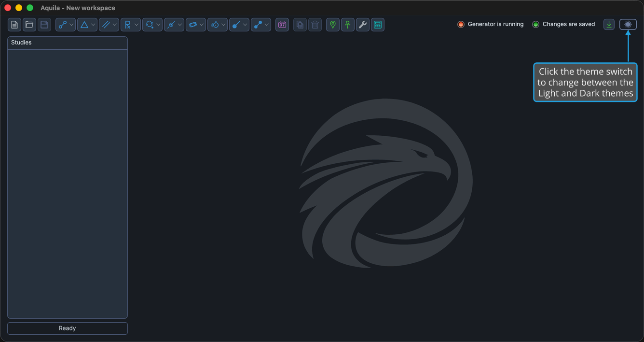Open the green location pin tool

333,25
